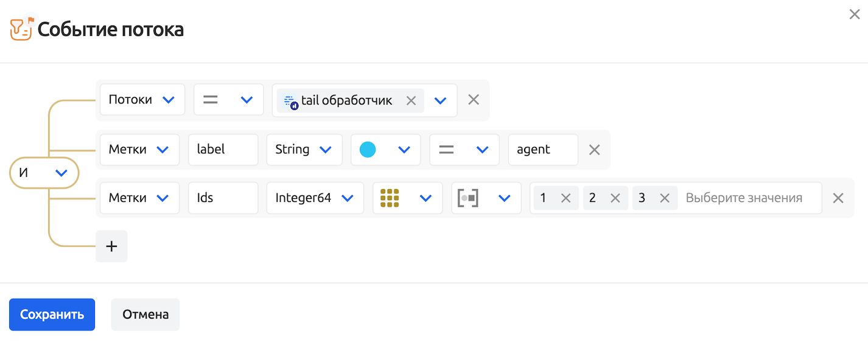The height and width of the screenshot is (343, 868).
Task: Open the Integer64 data type dropdown
Action: pos(315,198)
